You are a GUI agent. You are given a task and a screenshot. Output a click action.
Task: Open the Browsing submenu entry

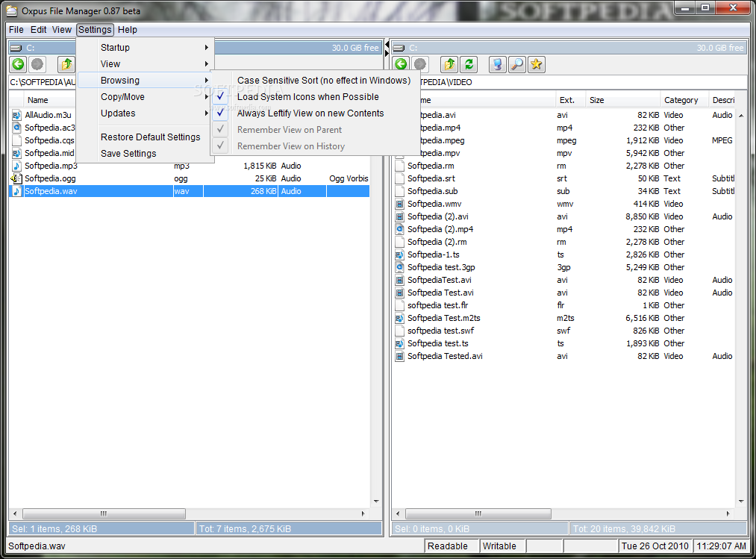click(x=145, y=80)
